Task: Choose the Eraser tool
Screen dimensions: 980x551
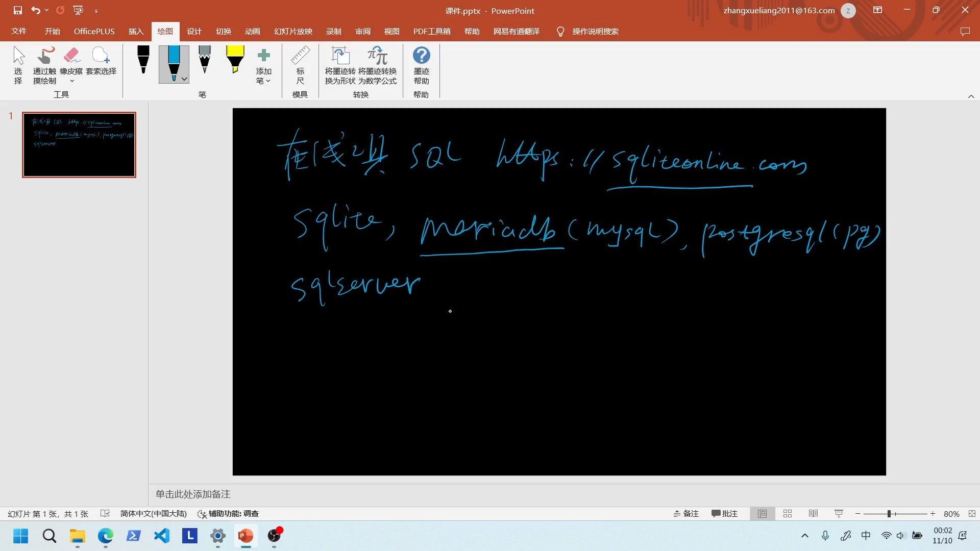Action: [71, 60]
